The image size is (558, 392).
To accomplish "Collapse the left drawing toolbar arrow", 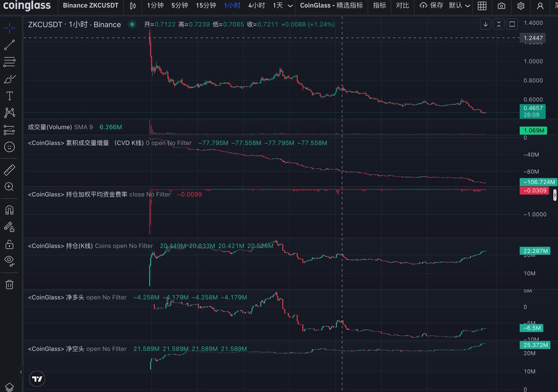I will tap(20, 372).
